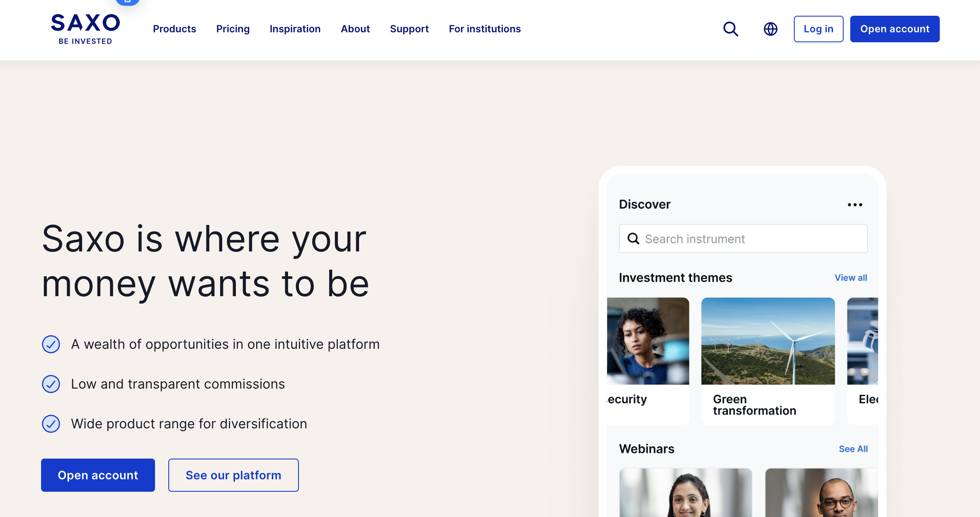The image size is (980, 517).
Task: Open the Green transformation theme card
Action: pos(768,360)
